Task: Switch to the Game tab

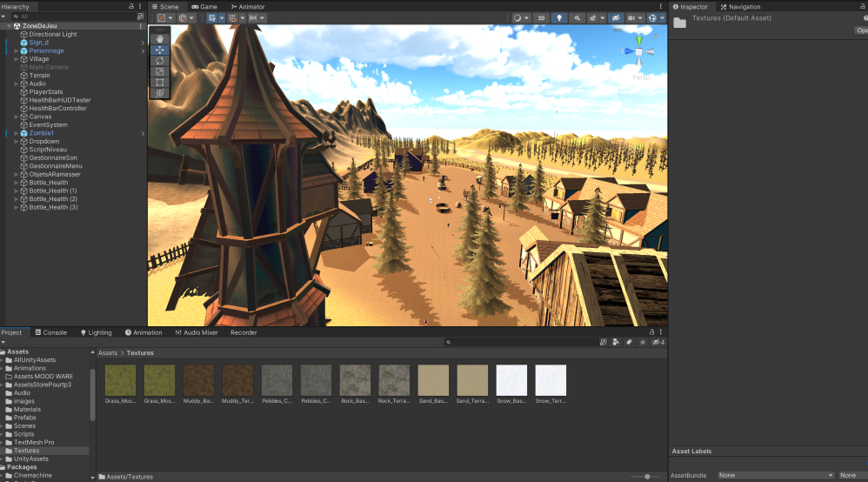Action: 204,6
